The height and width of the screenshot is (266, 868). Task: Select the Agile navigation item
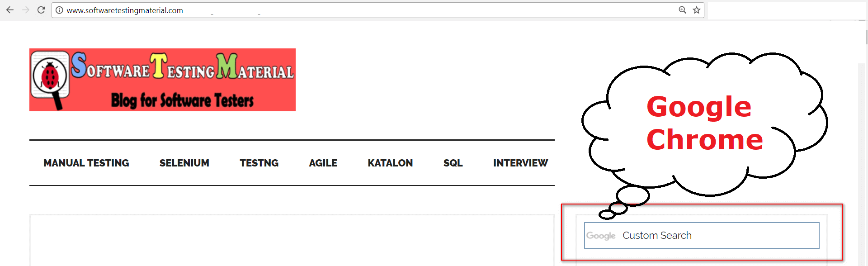tap(323, 163)
